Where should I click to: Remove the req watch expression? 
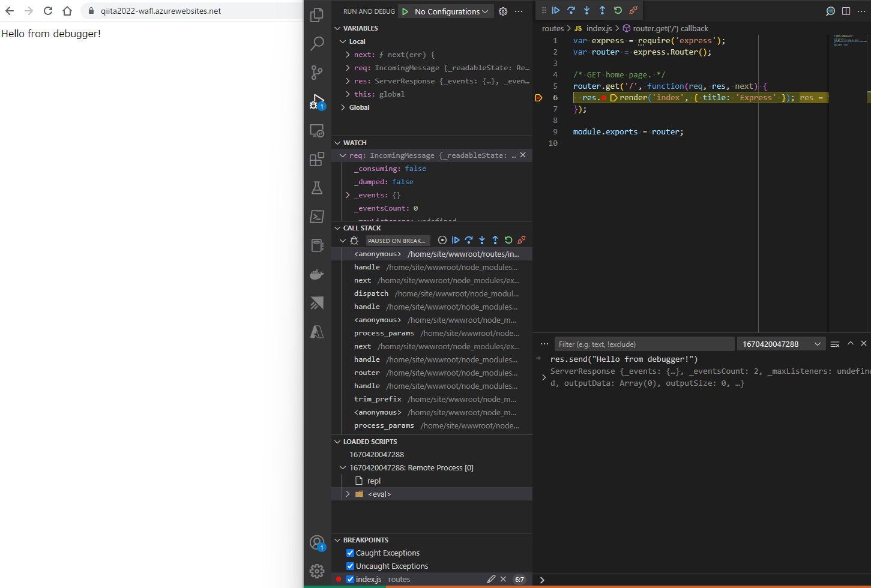523,155
